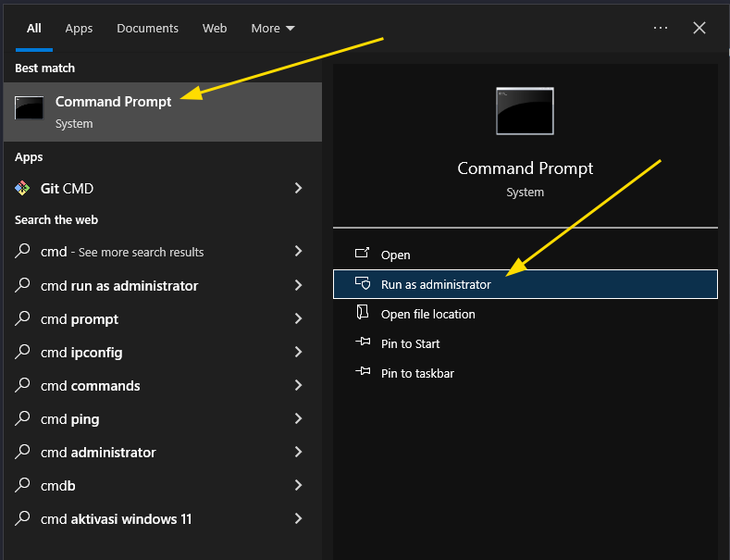
Task: Select the 'cmd administrator' suggestion
Action: pos(163,453)
